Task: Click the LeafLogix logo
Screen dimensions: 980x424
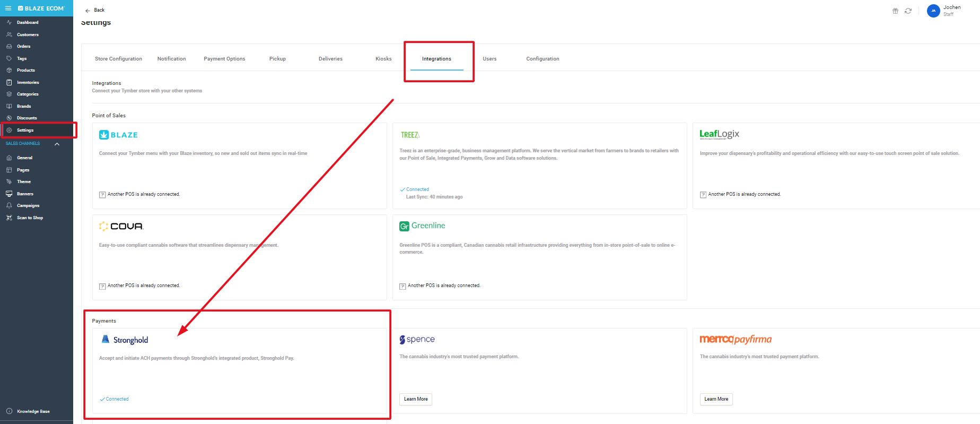Action: click(719, 134)
